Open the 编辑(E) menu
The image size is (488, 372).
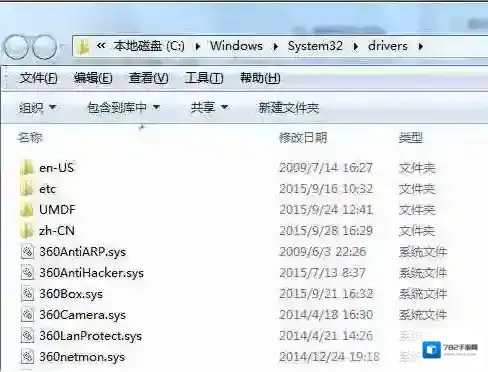click(x=93, y=78)
